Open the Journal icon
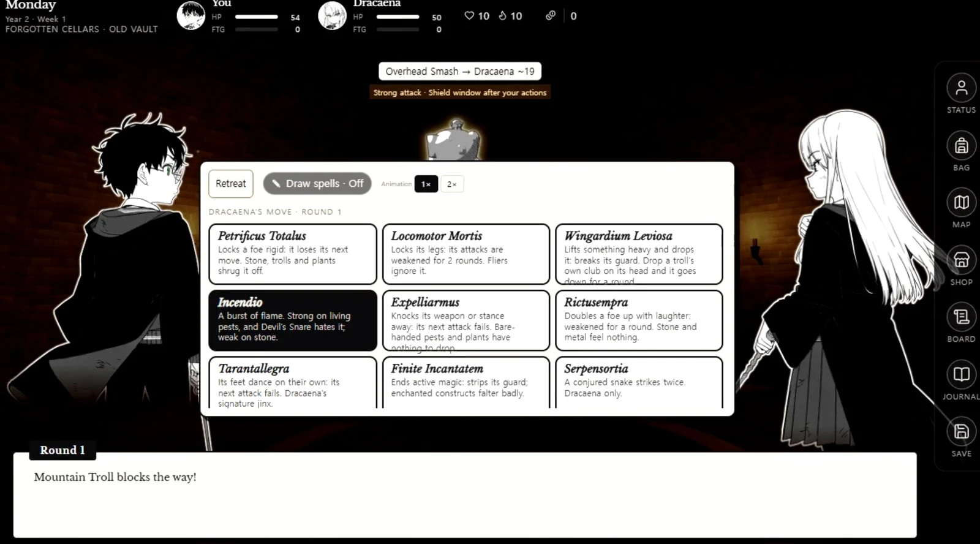This screenshot has height=544, width=980. pyautogui.click(x=961, y=374)
